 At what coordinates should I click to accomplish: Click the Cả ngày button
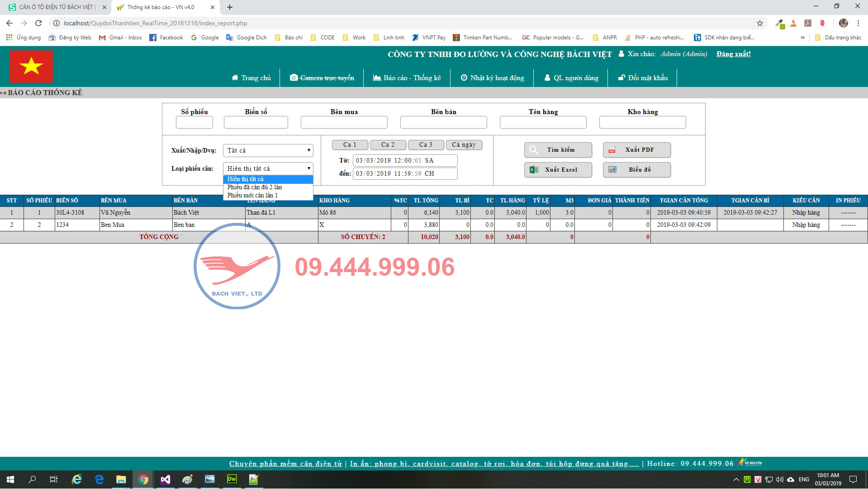(464, 144)
